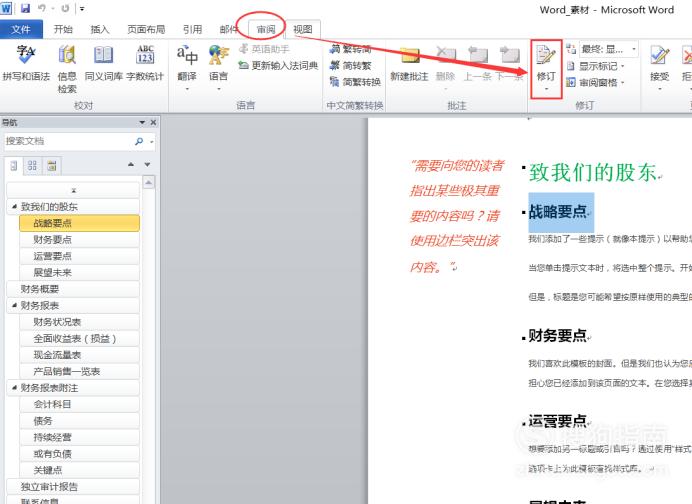Open the quick access toolbar customize arrow
692x504 pixels.
(82, 8)
